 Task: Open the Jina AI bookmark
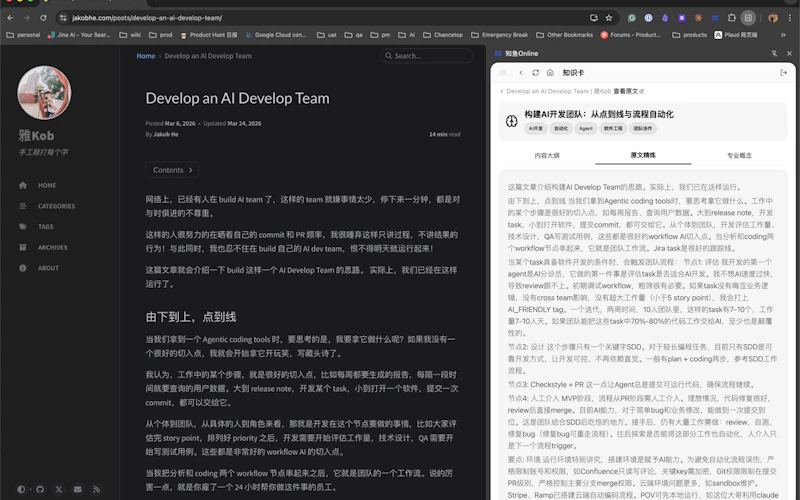click(79, 35)
